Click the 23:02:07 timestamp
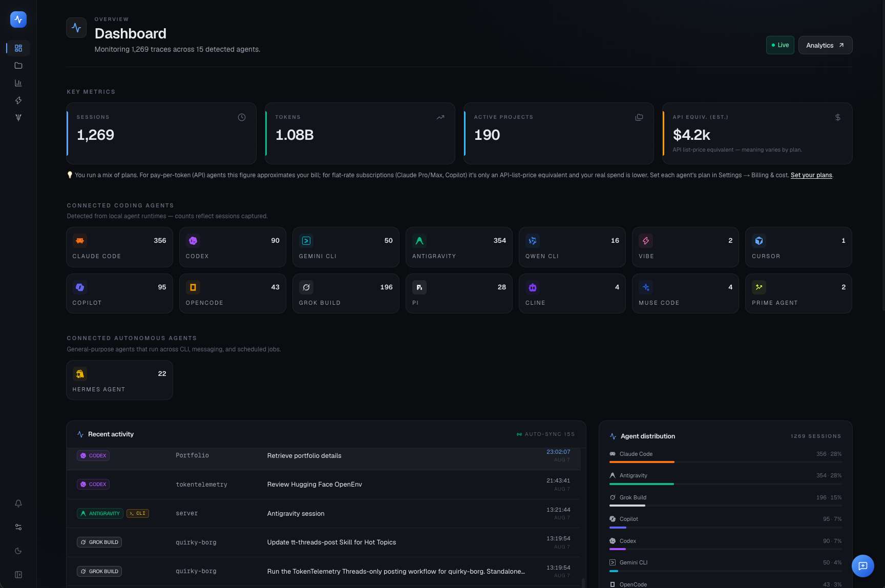This screenshot has width=885, height=588. (558, 452)
